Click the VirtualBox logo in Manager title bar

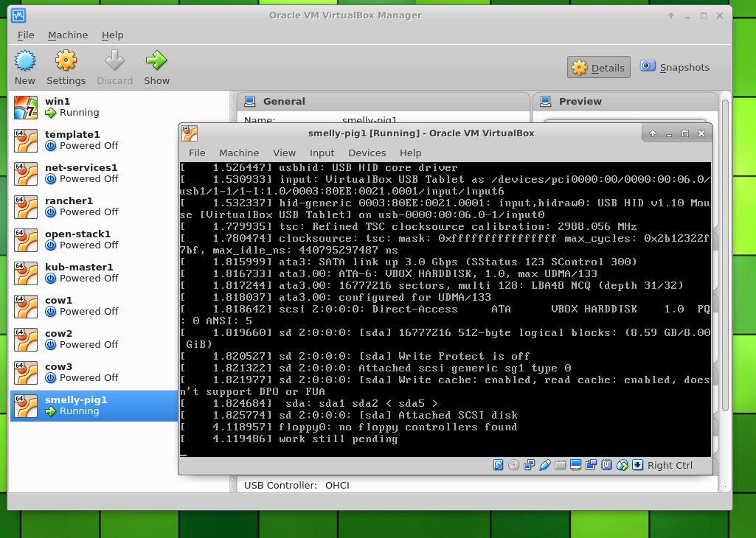(18, 15)
